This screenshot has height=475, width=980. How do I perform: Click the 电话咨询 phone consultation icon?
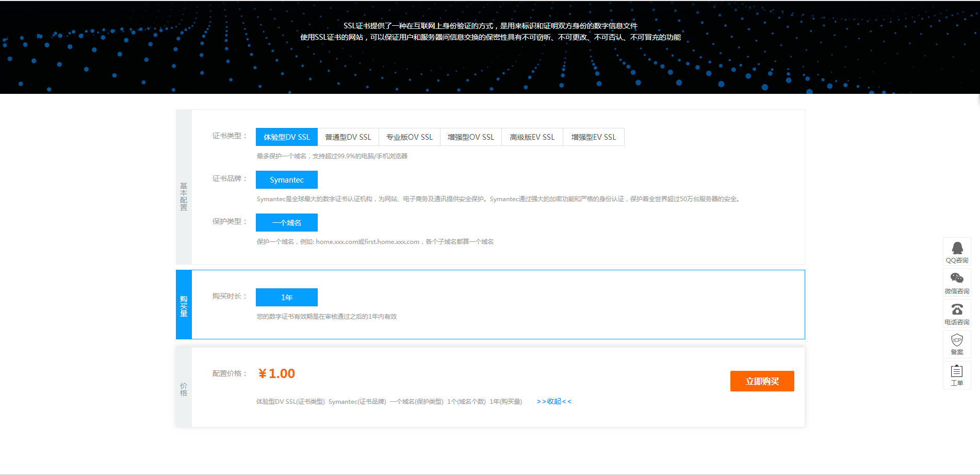pyautogui.click(x=957, y=314)
